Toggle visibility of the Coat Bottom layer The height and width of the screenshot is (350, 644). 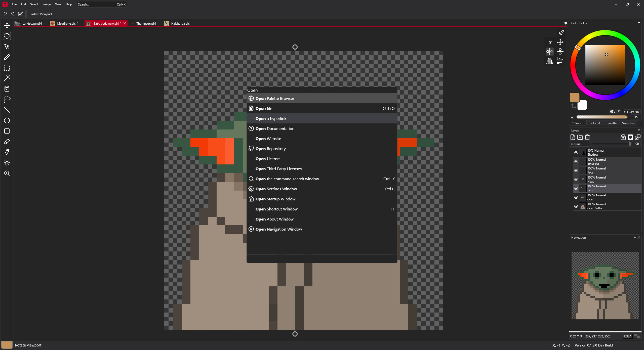[576, 206]
